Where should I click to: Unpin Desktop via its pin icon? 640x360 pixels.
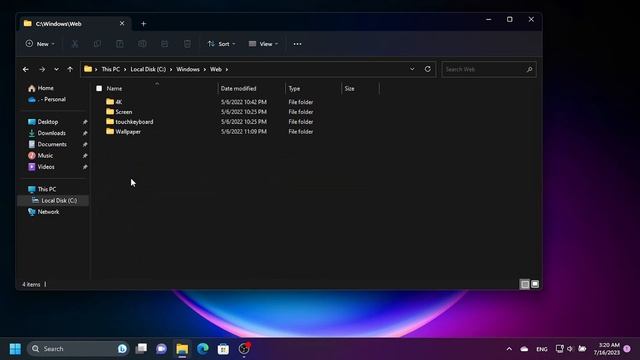pyautogui.click(x=85, y=122)
